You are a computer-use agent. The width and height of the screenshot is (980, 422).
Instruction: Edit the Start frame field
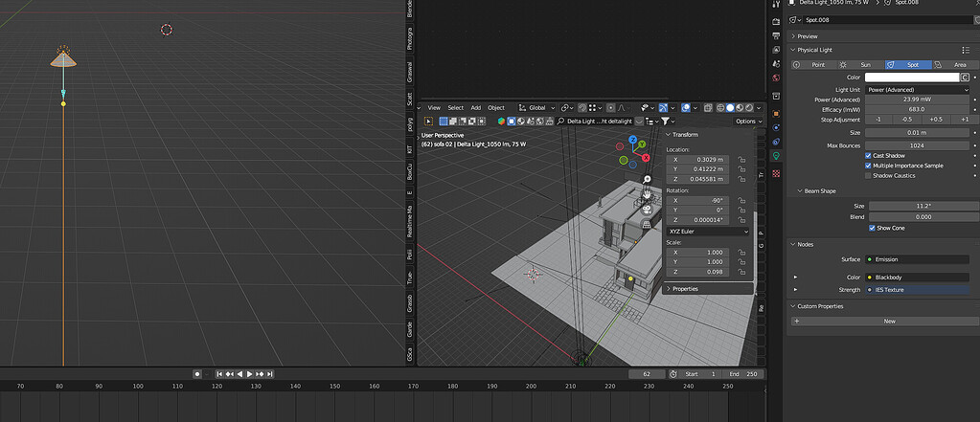(700, 374)
